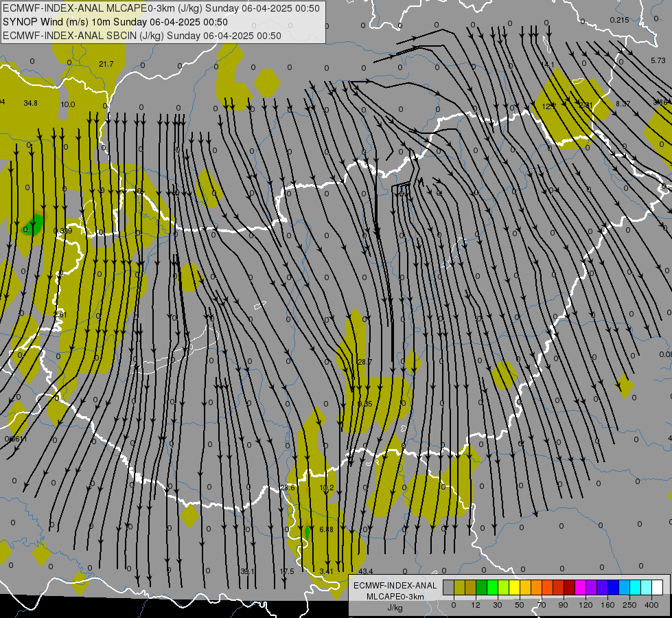Viewport: 672px width, 618px height.
Task: Pick the olive swatch above scale value 0
Action: click(459, 587)
